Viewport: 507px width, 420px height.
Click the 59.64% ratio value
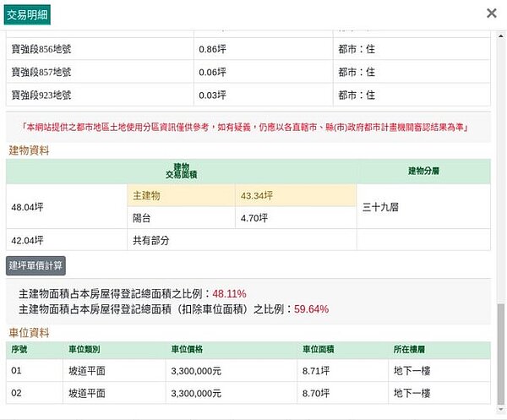pos(311,309)
